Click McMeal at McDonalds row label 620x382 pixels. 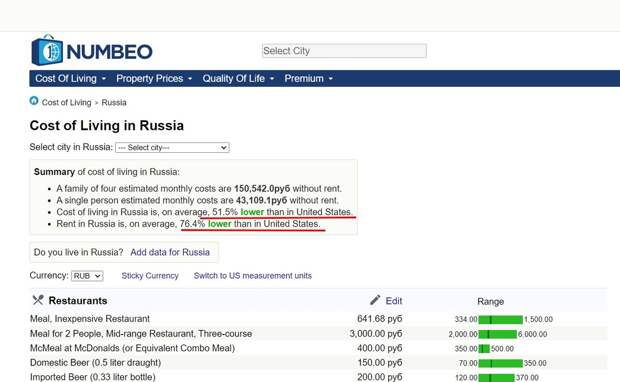(132, 348)
